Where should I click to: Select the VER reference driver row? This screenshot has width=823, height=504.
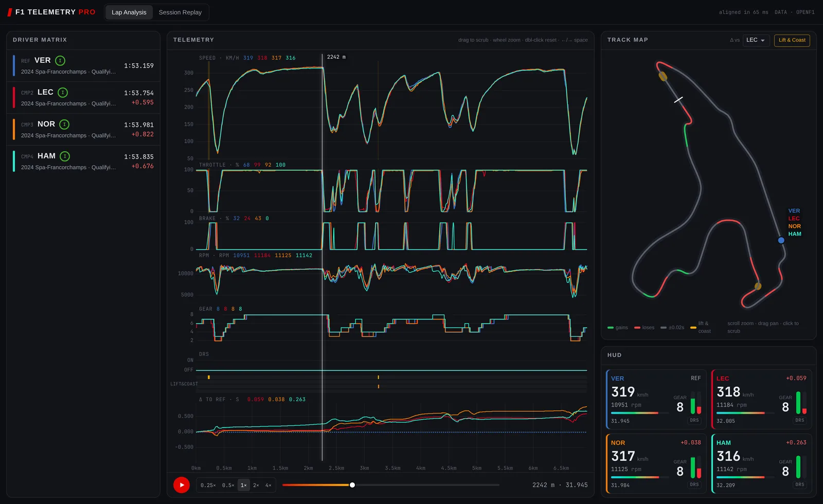[83, 66]
